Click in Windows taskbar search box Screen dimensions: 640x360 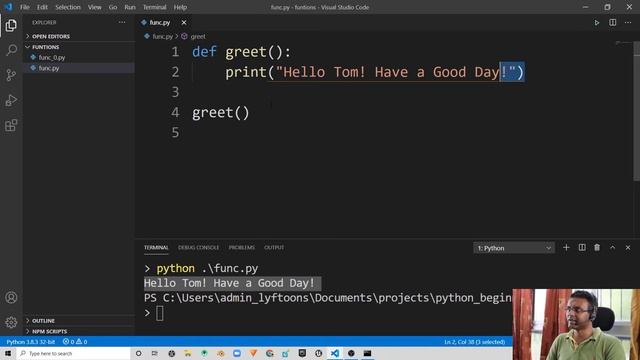pos(73,353)
